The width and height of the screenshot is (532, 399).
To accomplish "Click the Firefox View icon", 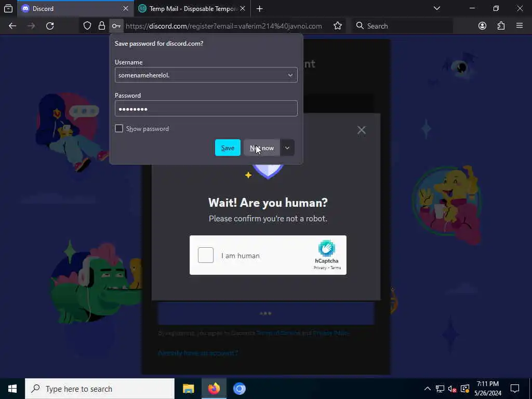I will pos(8,8).
